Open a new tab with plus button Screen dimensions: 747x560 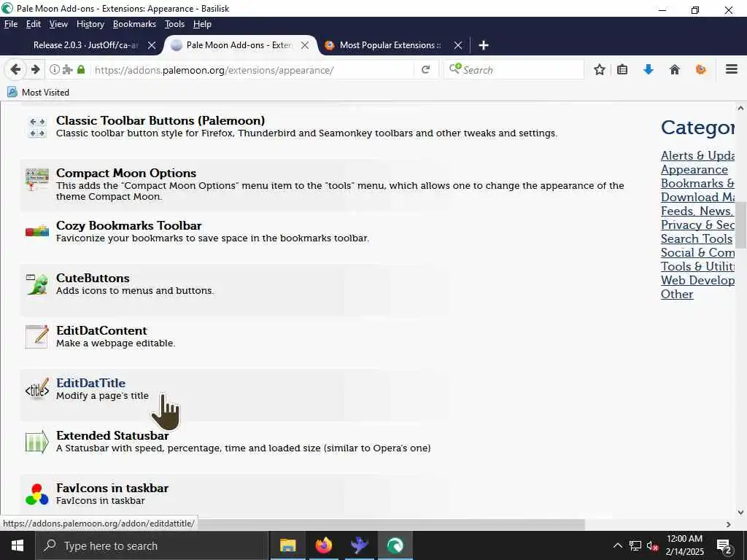pos(483,44)
